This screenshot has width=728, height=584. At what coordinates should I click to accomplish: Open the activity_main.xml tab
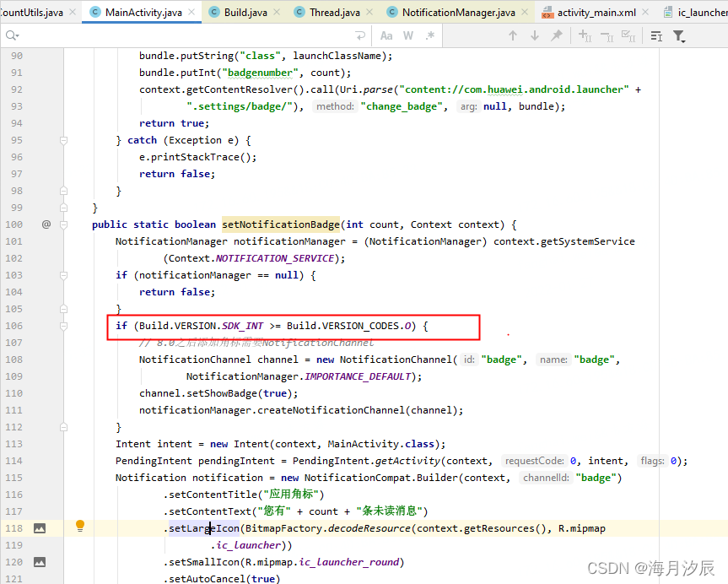coord(596,13)
